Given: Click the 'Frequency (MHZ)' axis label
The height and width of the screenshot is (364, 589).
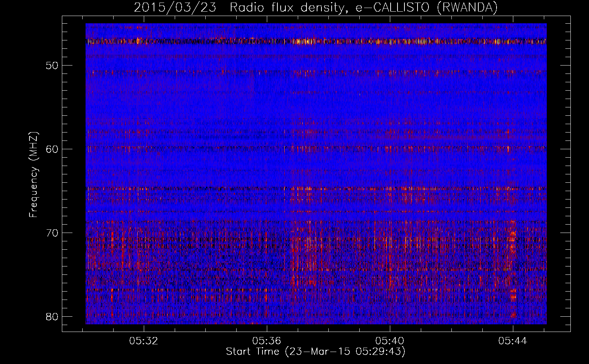Looking at the screenshot, I should [33, 175].
